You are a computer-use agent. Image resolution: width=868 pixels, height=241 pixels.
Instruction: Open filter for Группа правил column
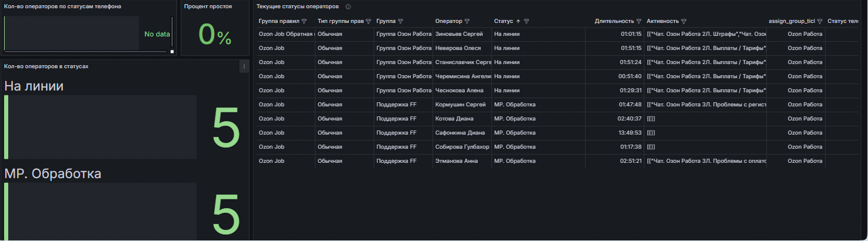[304, 21]
